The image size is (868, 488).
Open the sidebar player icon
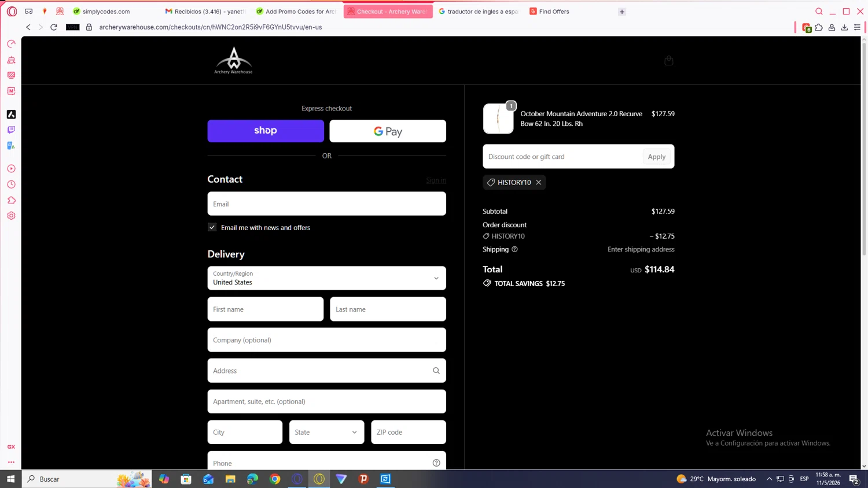(11, 169)
